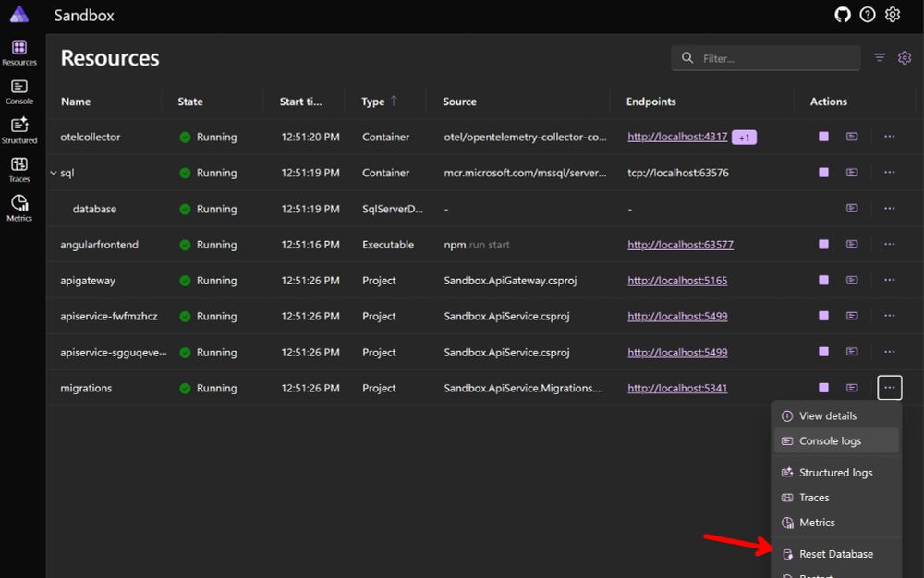The height and width of the screenshot is (578, 924).
Task: Open the GitHub repository icon
Action: pos(843,15)
